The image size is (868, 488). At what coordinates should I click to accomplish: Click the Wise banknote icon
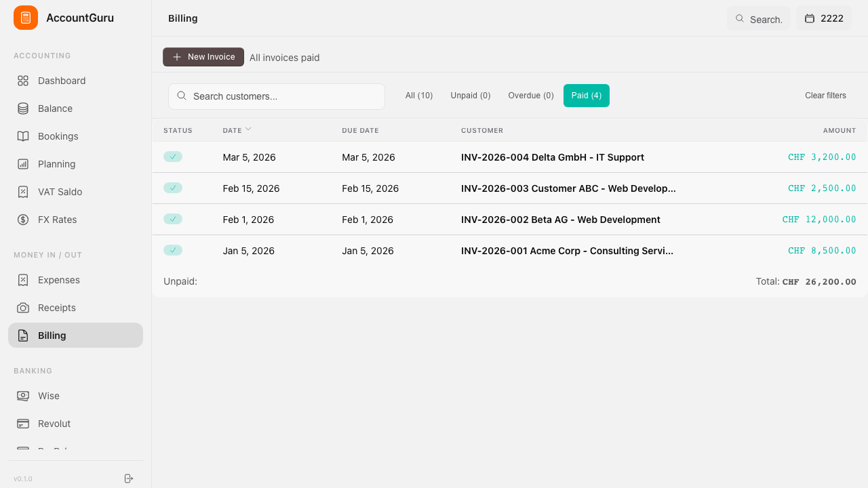click(23, 396)
